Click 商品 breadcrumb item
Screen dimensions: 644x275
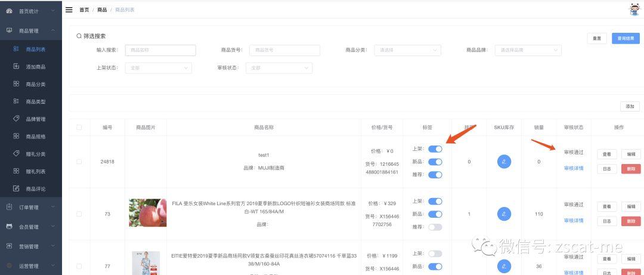coord(102,10)
